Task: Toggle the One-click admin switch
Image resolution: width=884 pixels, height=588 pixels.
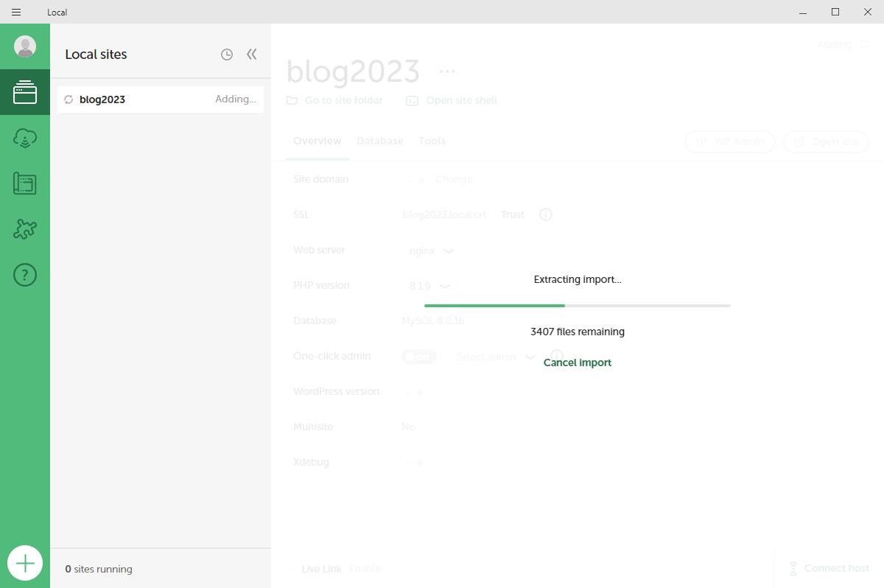Action: click(419, 357)
